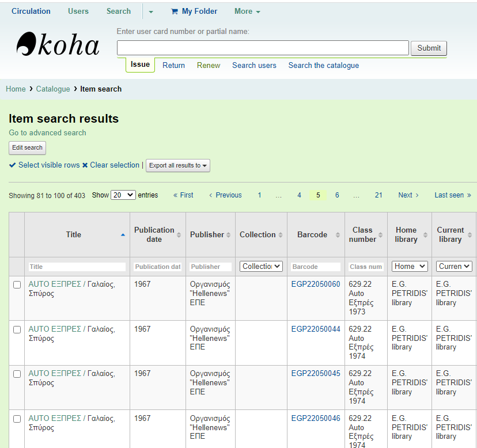Open the Show entries count dropdown
The height and width of the screenshot is (448, 477).
pyautogui.click(x=123, y=195)
